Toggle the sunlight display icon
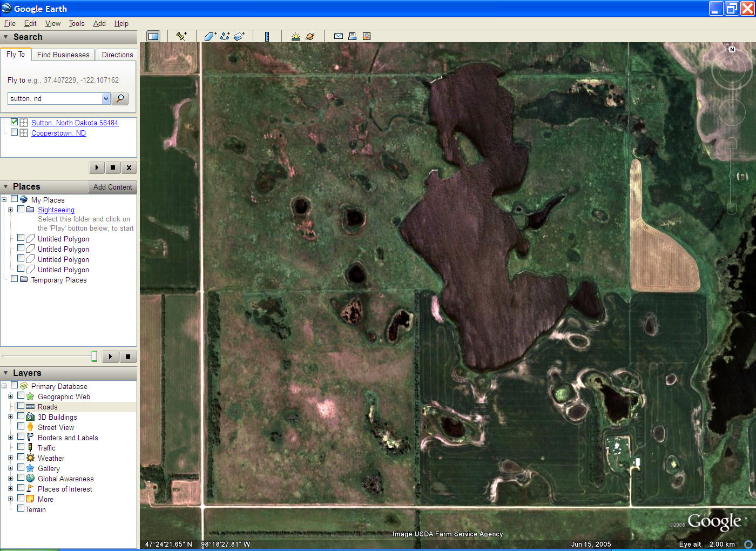 (295, 36)
